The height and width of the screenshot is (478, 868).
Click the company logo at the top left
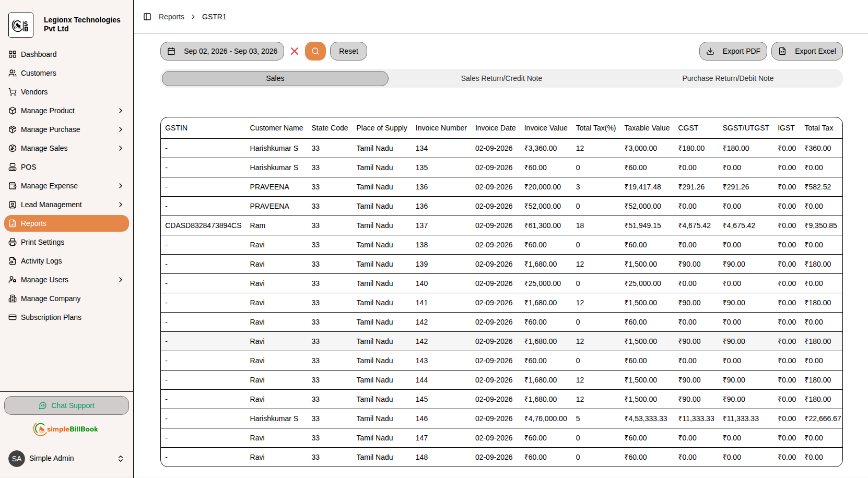(x=21, y=25)
